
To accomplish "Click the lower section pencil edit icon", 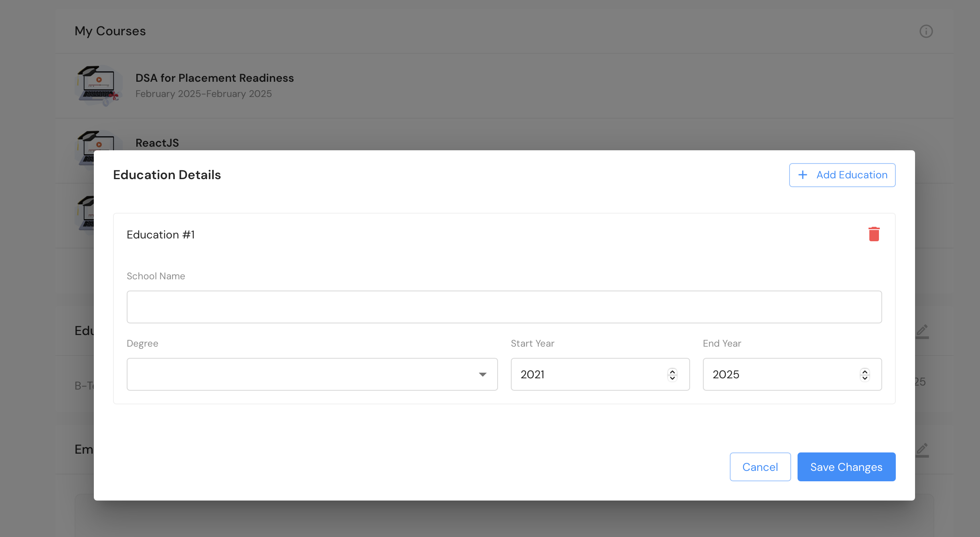I will point(922,450).
